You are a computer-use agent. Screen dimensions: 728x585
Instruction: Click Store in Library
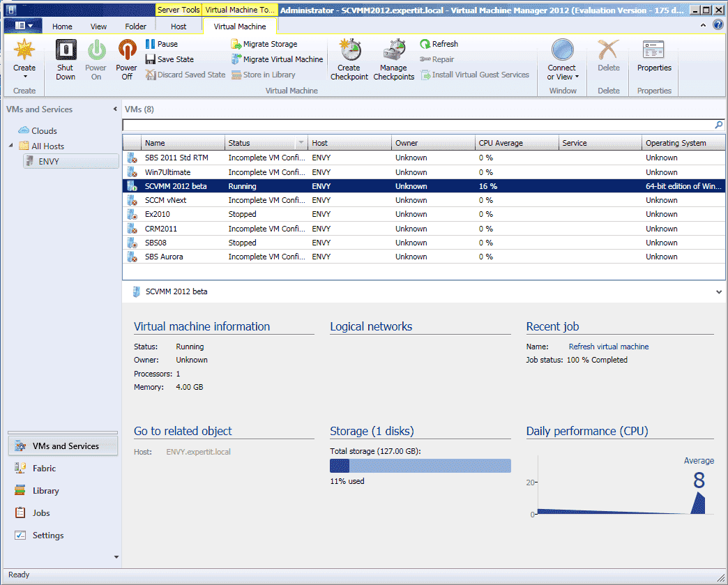(x=264, y=75)
